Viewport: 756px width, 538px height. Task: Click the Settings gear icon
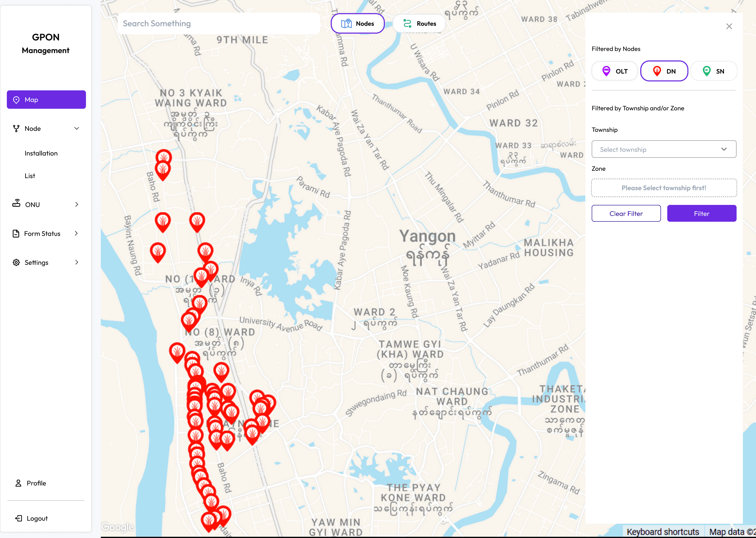[x=16, y=262]
